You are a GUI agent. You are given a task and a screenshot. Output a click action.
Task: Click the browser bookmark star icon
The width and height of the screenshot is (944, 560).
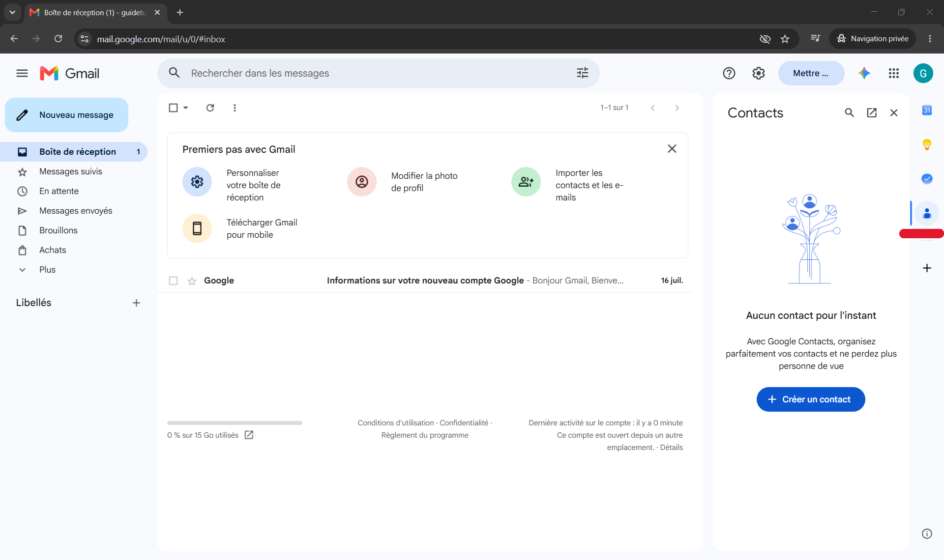[x=785, y=39]
